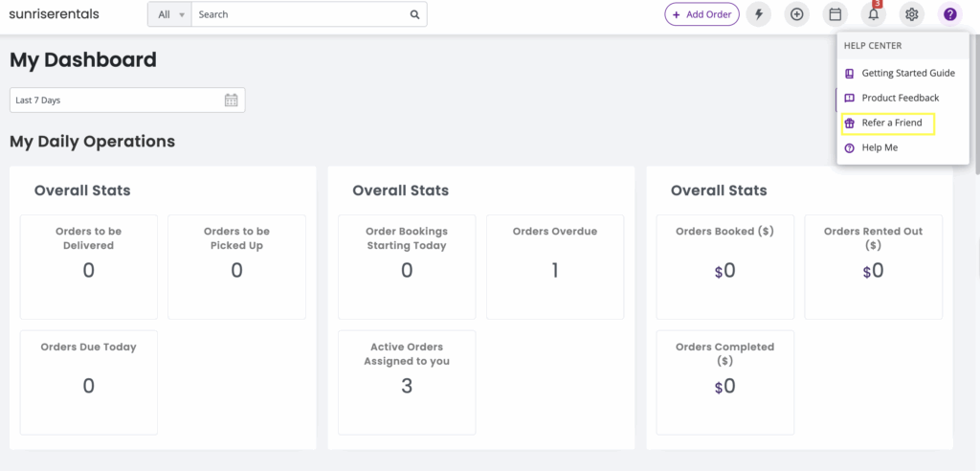Image resolution: width=980 pixels, height=471 pixels.
Task: Select Refer a Friend menu item
Action: click(891, 123)
